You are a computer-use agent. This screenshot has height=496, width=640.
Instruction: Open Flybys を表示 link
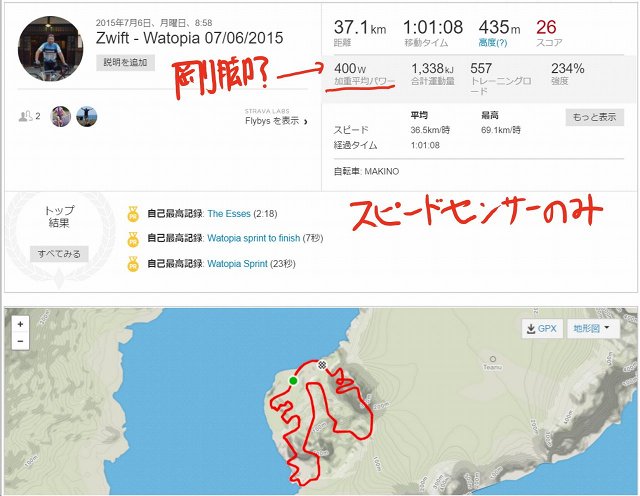[276, 121]
